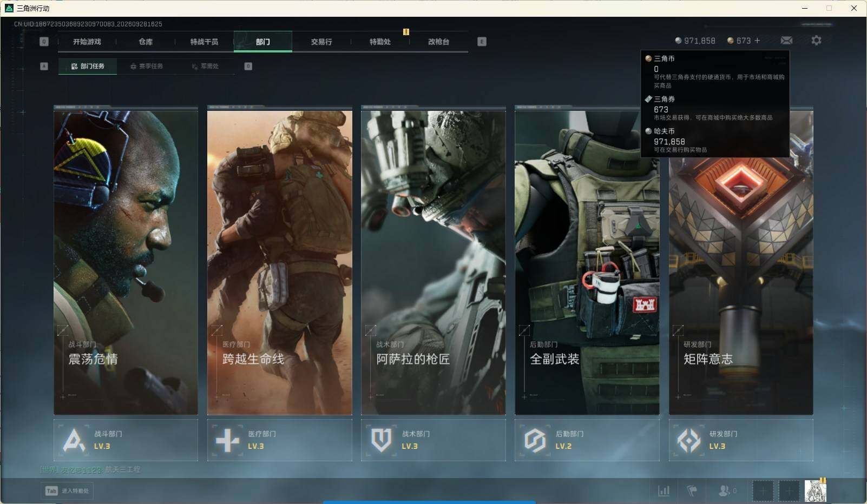The image size is (867, 504).
Task: Select the 战术部门 shield emblem
Action: (x=381, y=440)
